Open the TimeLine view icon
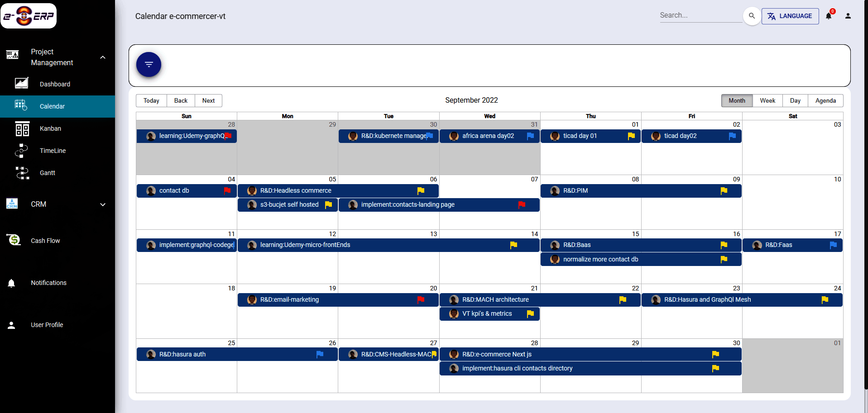The width and height of the screenshot is (868, 413). point(21,151)
